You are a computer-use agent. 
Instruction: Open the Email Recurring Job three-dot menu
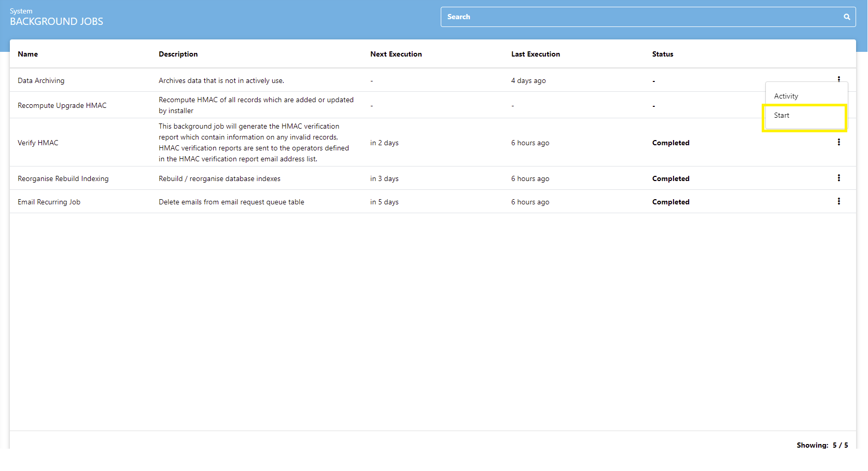(838, 201)
